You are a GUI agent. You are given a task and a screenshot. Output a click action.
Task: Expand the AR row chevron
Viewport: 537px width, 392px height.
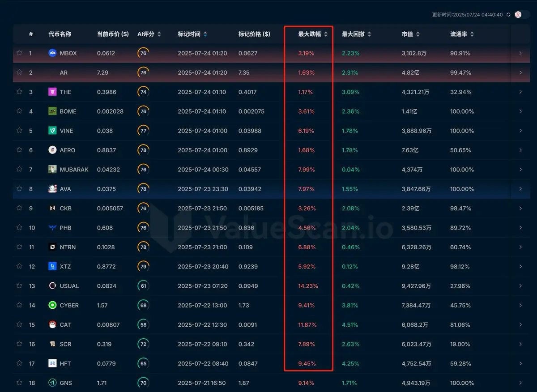[x=520, y=72]
